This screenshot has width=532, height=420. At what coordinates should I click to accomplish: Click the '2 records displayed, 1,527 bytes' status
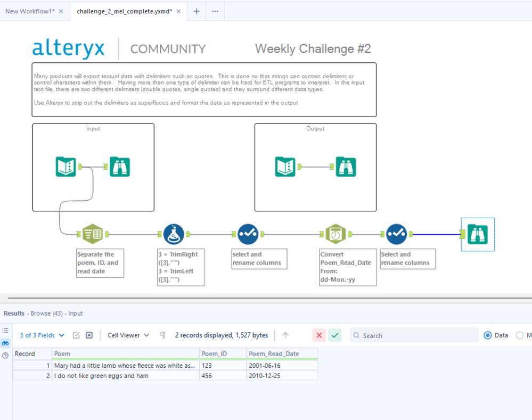point(222,335)
